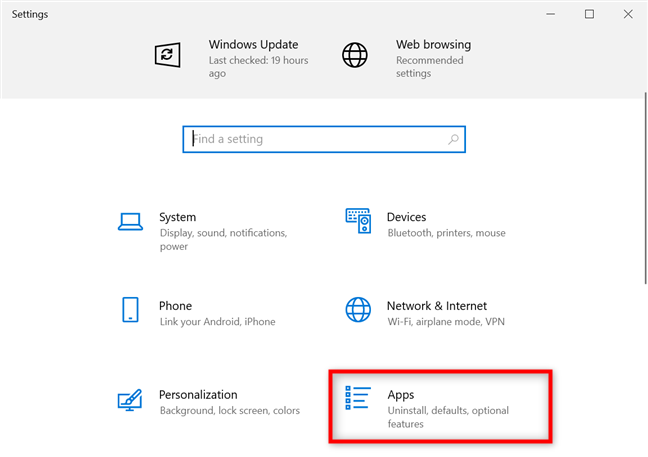Click the Network & Internet globe icon

[358, 309]
